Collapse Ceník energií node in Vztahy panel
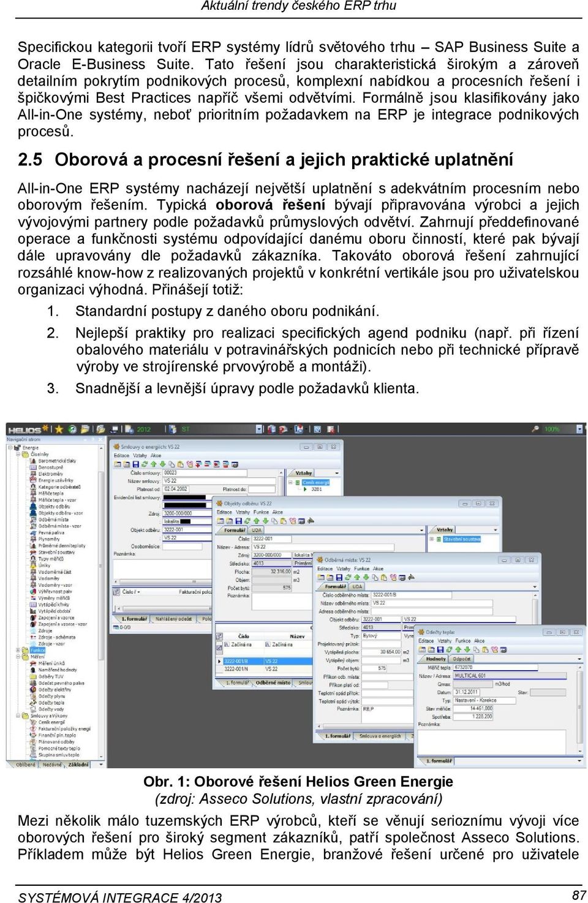The image size is (588, 903). (x=291, y=482)
